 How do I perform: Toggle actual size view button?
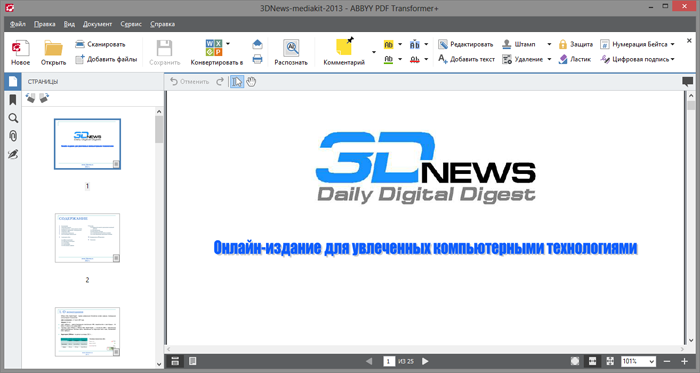[x=575, y=361]
